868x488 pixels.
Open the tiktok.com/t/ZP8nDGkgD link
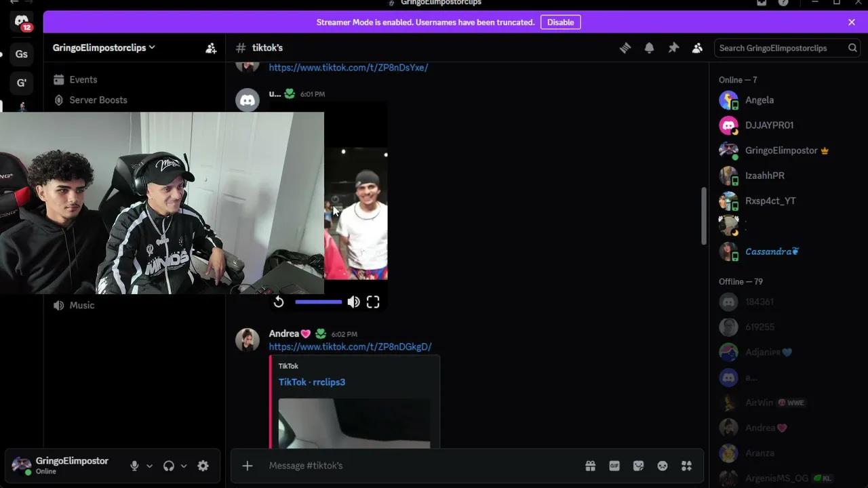(350, 347)
